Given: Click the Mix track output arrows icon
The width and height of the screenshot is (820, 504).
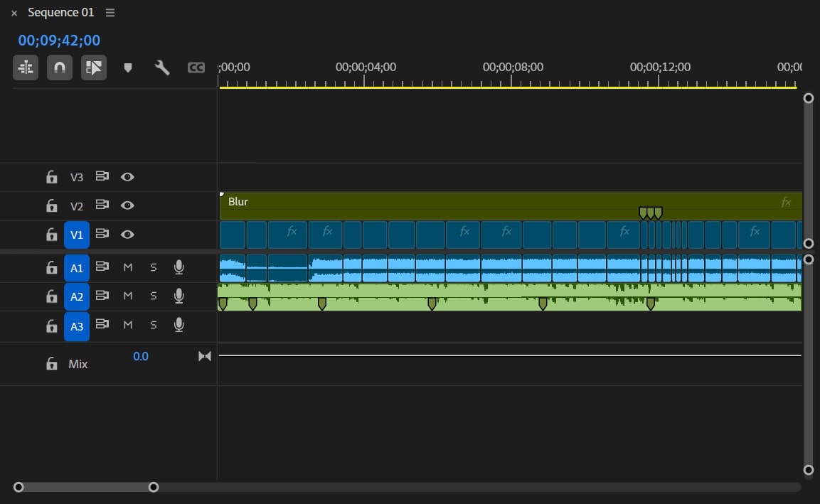Looking at the screenshot, I should click(205, 356).
